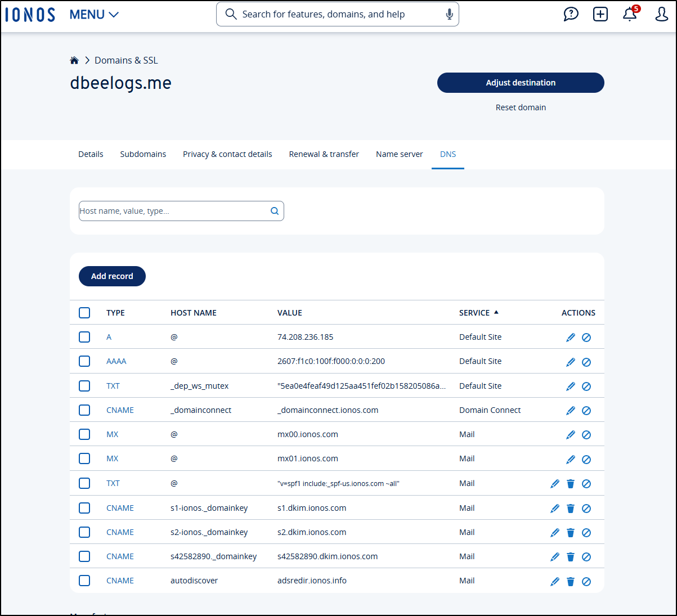Image resolution: width=677 pixels, height=616 pixels.
Task: Edit the s1-ionos._domainkey record
Action: point(555,509)
